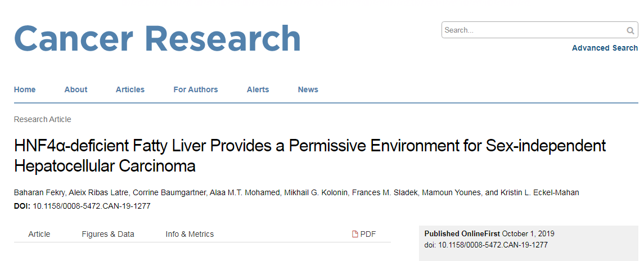Click the red PDF file icon
The width and height of the screenshot is (644, 261).
tap(355, 235)
